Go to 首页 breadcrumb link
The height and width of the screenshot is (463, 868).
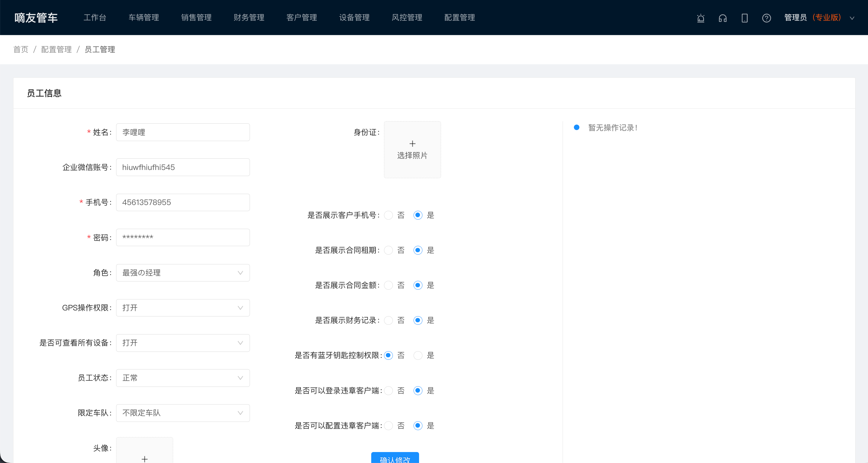(x=21, y=50)
